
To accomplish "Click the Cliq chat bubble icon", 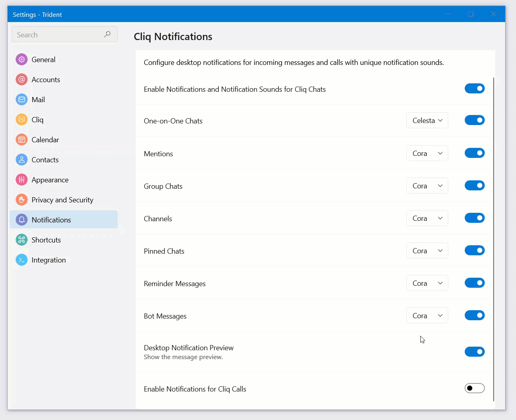I will tap(22, 119).
